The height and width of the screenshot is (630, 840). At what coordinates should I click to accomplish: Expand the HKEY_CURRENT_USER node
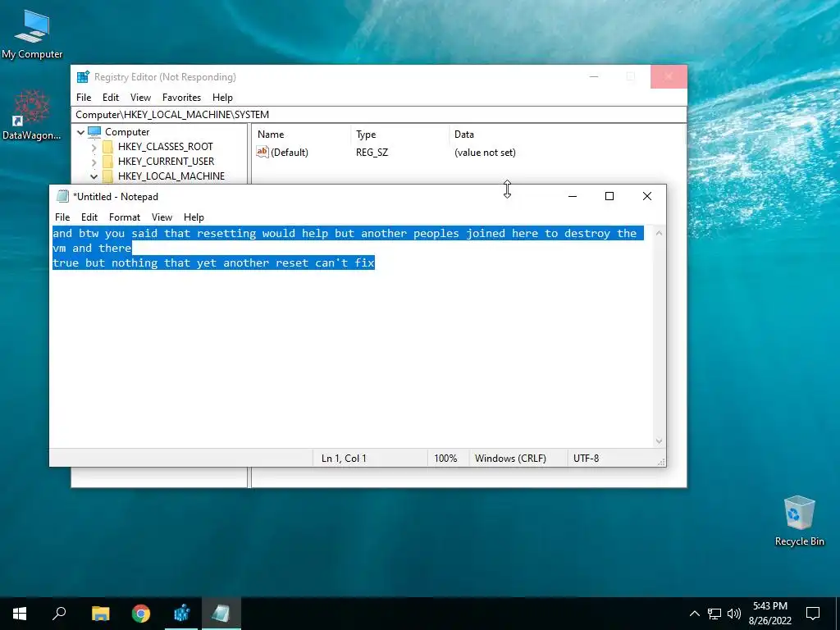(94, 162)
